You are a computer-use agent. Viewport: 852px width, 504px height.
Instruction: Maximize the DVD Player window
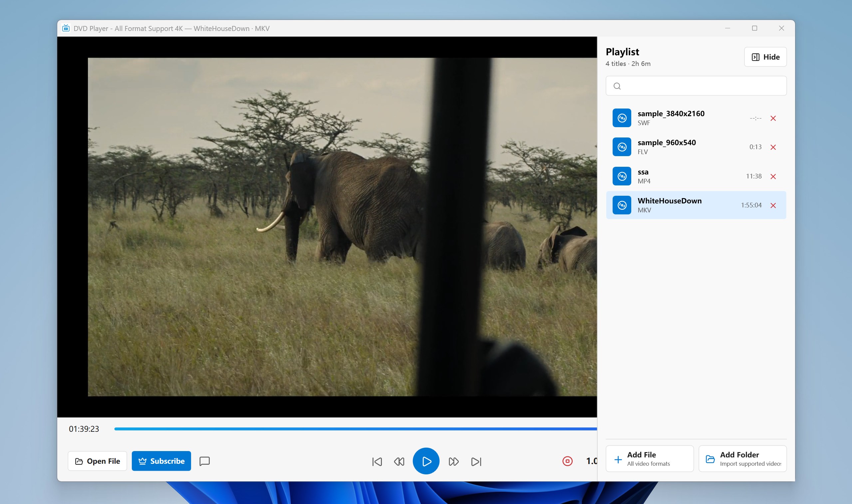[x=754, y=28]
